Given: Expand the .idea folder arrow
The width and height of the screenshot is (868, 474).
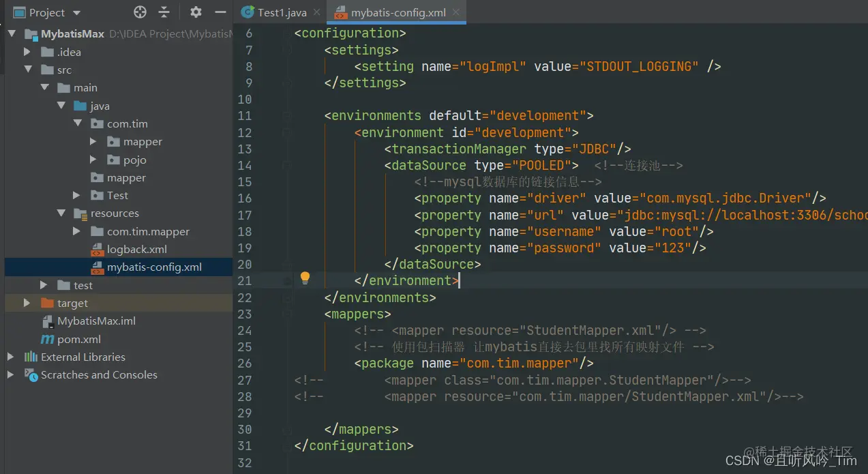Looking at the screenshot, I should [27, 52].
